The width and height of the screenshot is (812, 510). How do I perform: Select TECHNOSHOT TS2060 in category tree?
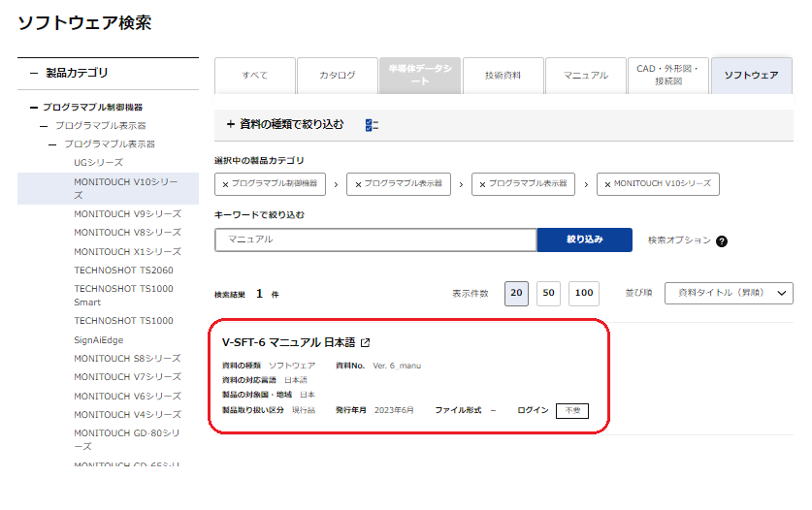[123, 271]
